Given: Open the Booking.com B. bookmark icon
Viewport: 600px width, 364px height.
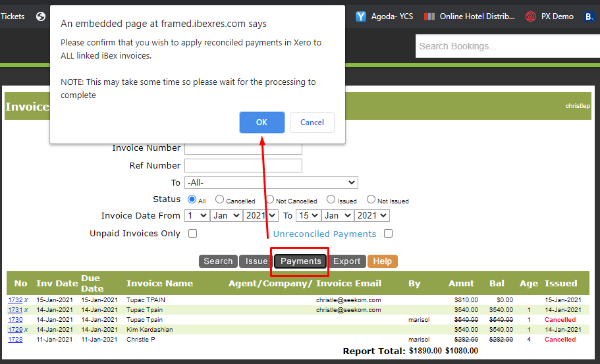Looking at the screenshot, I should point(589,16).
